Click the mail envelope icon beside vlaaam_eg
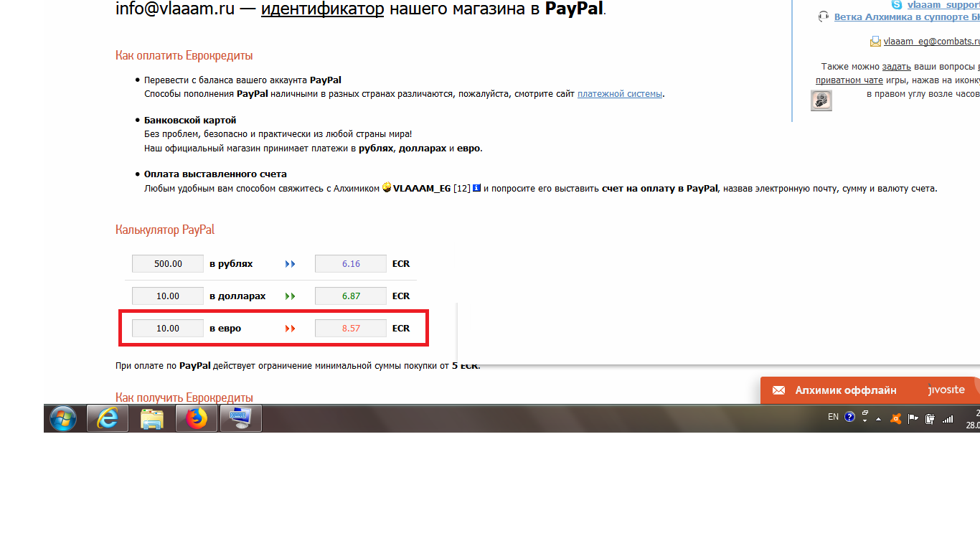The image size is (980, 551). pyautogui.click(x=875, y=42)
